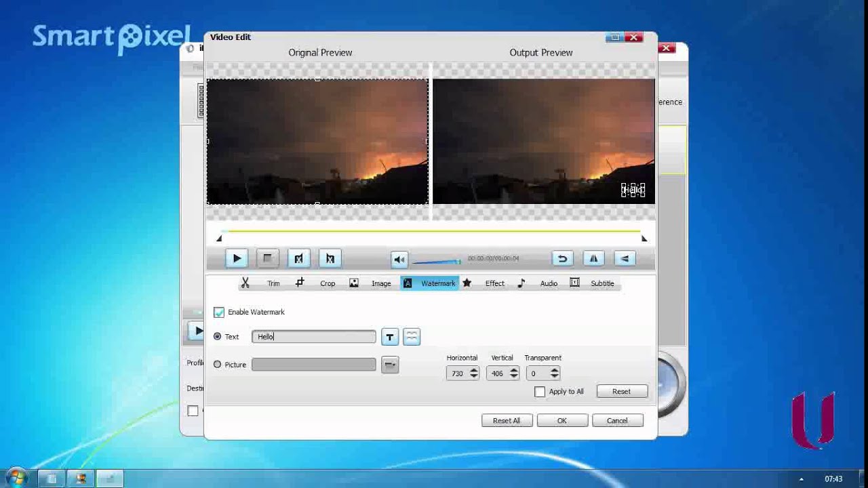Image resolution: width=868 pixels, height=488 pixels.
Task: Decrease the Vertical position value
Action: click(513, 376)
